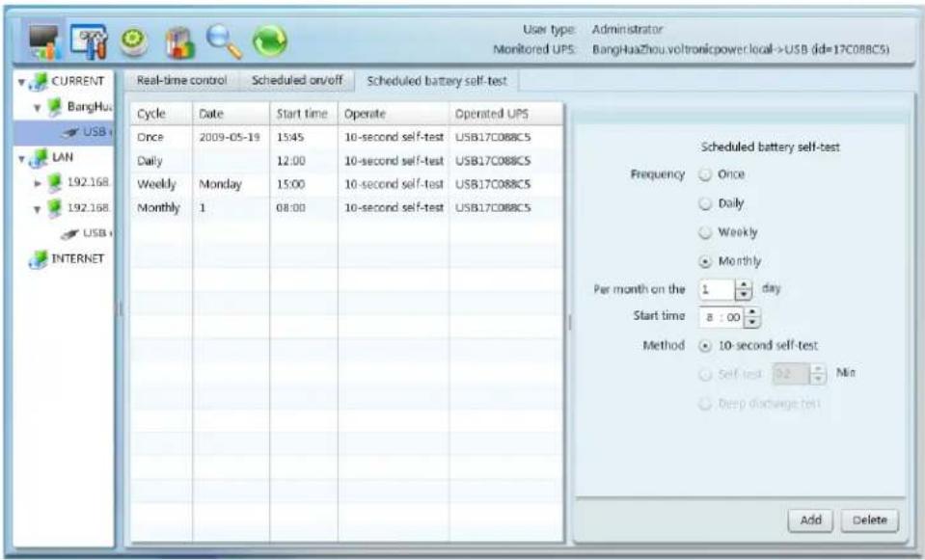Choose the Once frequency option
This screenshot has width=925, height=560.
(705, 174)
